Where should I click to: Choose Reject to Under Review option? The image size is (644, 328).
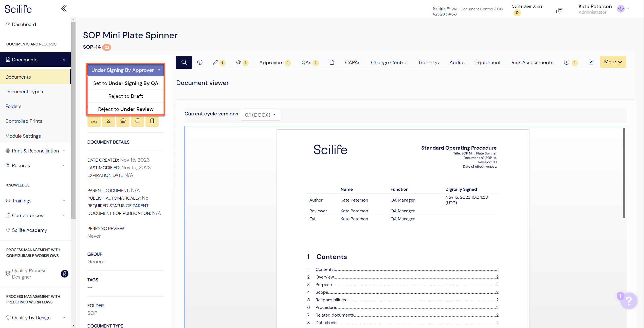tap(126, 109)
